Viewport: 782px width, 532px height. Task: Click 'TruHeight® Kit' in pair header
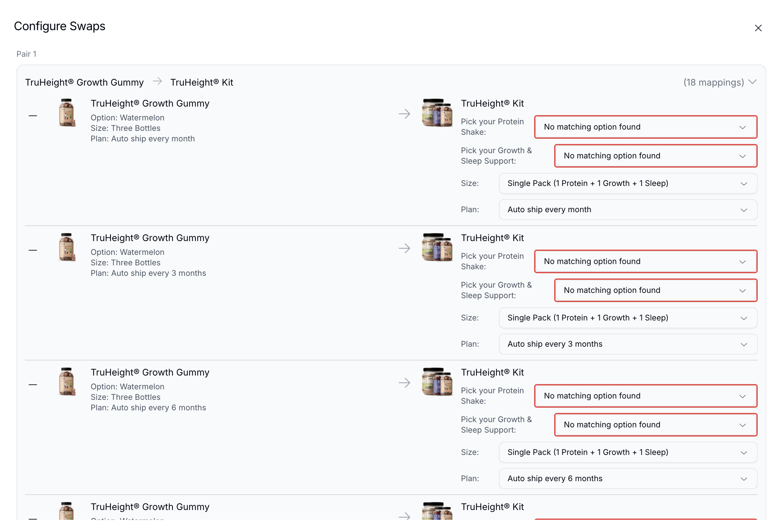point(202,82)
